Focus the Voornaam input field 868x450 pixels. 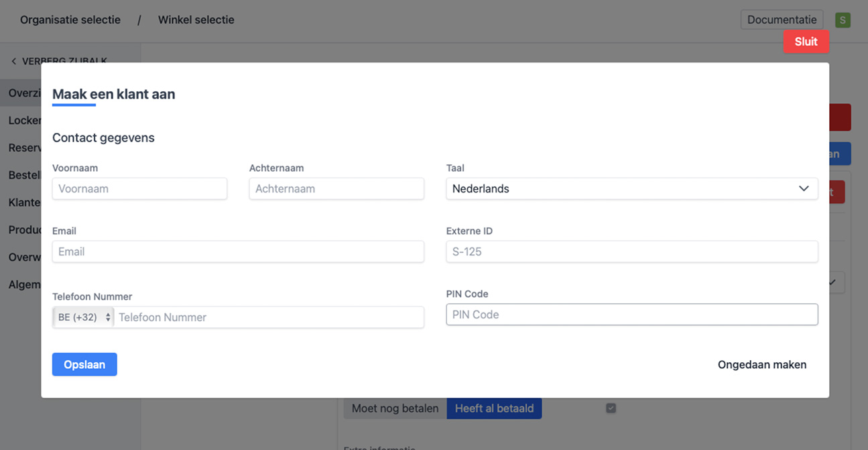[x=139, y=188]
